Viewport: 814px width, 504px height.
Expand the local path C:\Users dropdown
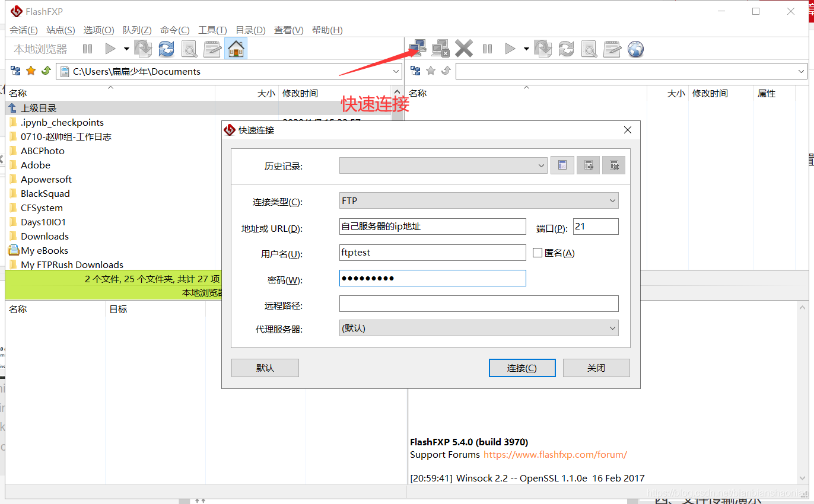pos(396,72)
